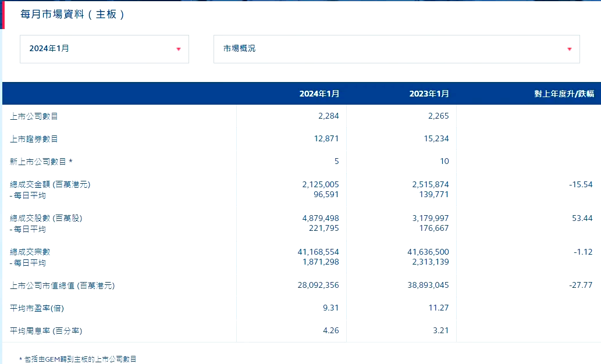This screenshot has height=364, width=601.
Task: Click the GEM transfer footnote text
Action: pyautogui.click(x=78, y=359)
